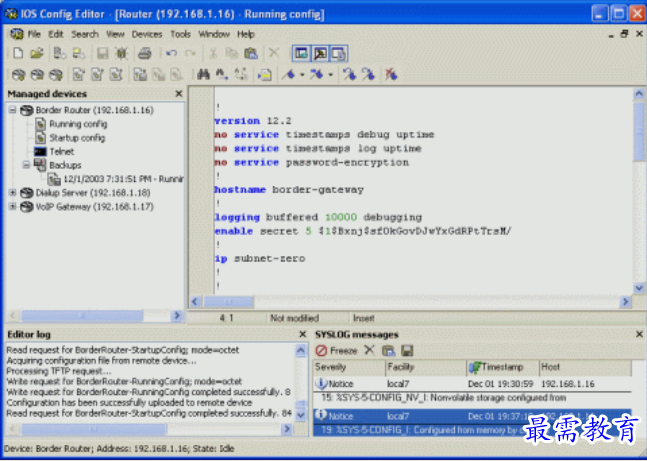
Task: Open the Tools menu
Action: 180,34
